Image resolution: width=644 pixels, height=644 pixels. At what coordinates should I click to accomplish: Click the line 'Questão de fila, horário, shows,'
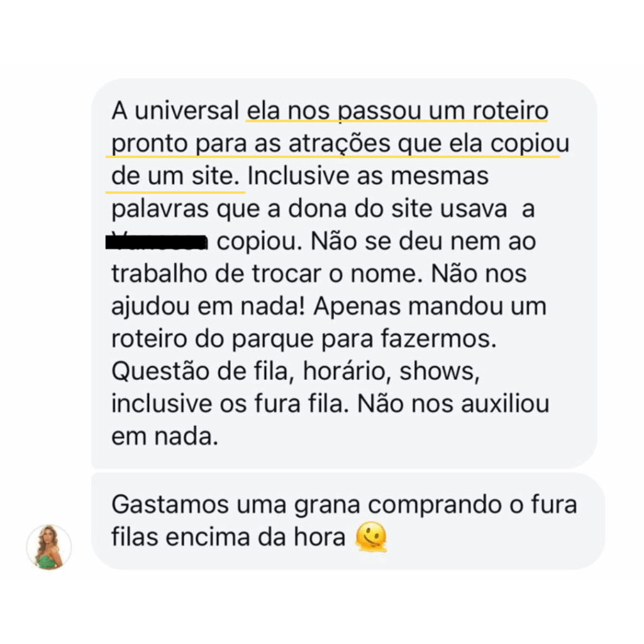coord(296,372)
